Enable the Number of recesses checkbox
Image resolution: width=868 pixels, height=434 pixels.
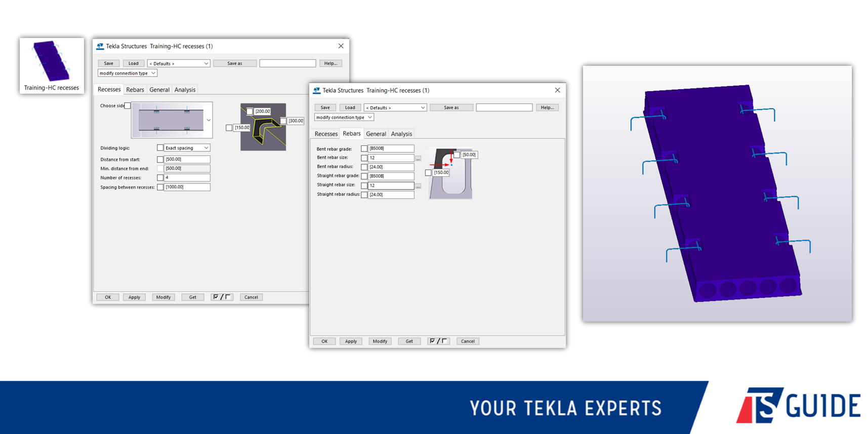160,178
